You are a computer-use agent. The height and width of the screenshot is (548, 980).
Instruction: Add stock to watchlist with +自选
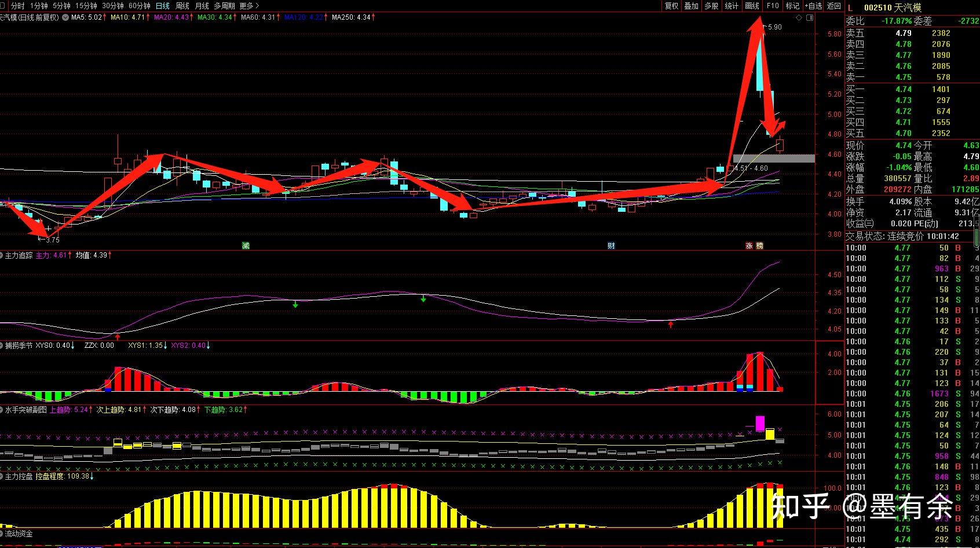click(x=813, y=6)
